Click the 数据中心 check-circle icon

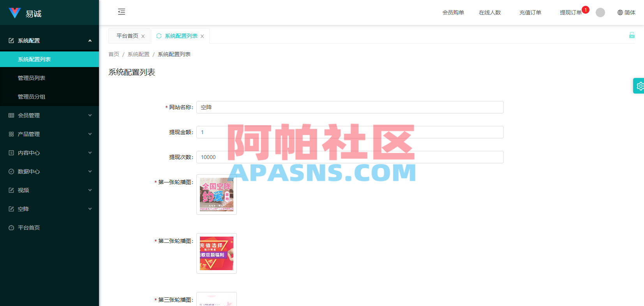pyautogui.click(x=11, y=172)
